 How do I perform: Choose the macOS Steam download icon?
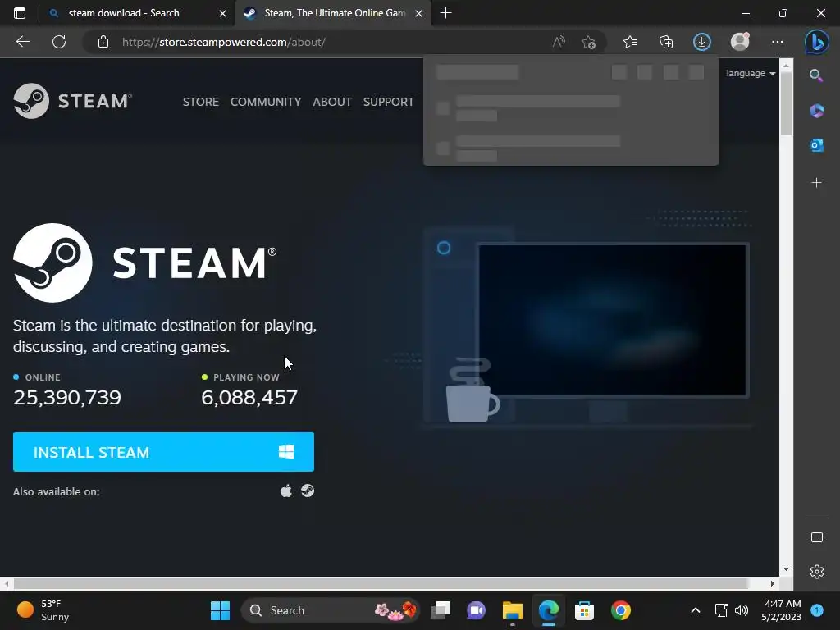[x=286, y=491]
